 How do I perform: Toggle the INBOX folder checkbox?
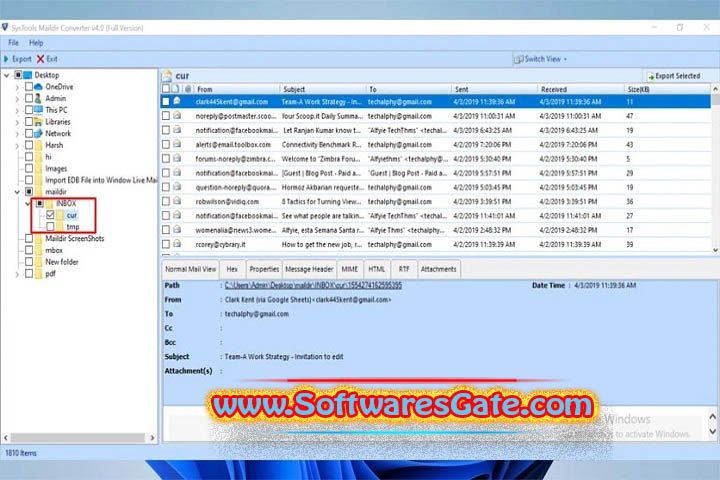(39, 203)
